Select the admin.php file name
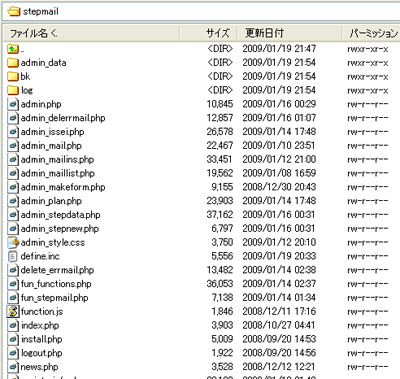The height and width of the screenshot is (379, 400). tap(41, 104)
